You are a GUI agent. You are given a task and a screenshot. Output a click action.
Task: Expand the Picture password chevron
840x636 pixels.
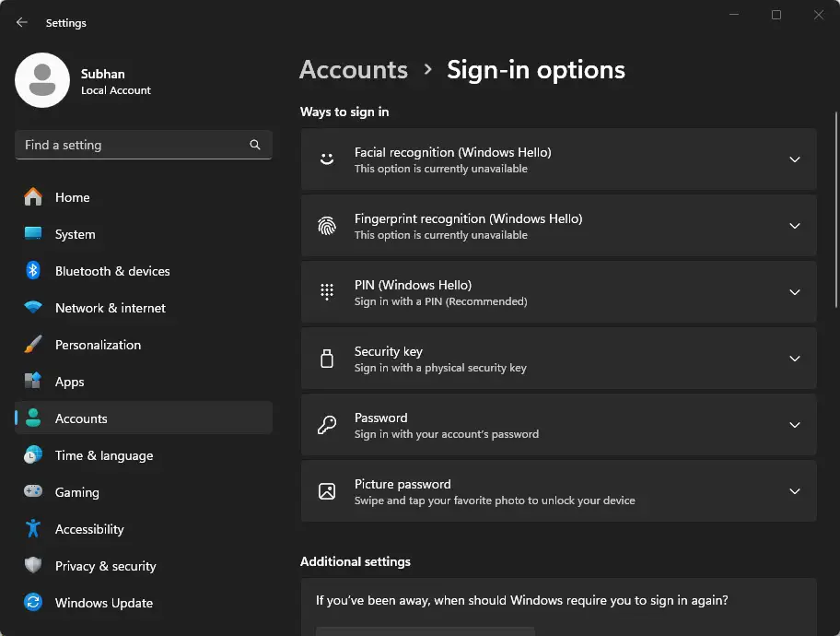(x=795, y=491)
